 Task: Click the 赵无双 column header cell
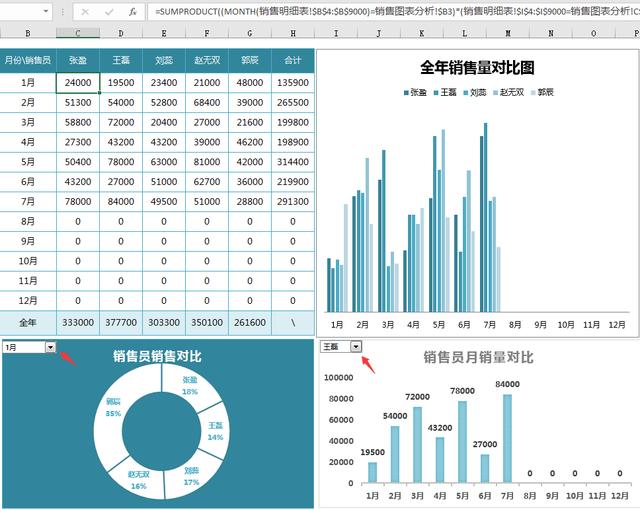[x=207, y=60]
